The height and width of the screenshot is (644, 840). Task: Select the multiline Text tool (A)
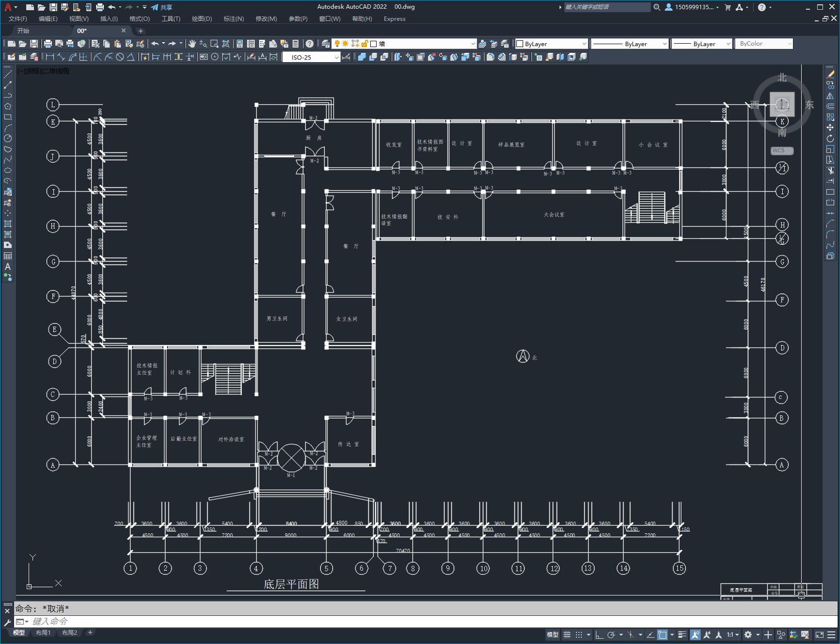[8, 266]
